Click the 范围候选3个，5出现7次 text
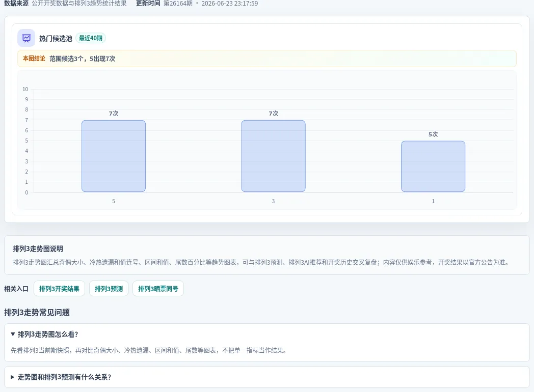This screenshot has width=534, height=392. [82, 59]
